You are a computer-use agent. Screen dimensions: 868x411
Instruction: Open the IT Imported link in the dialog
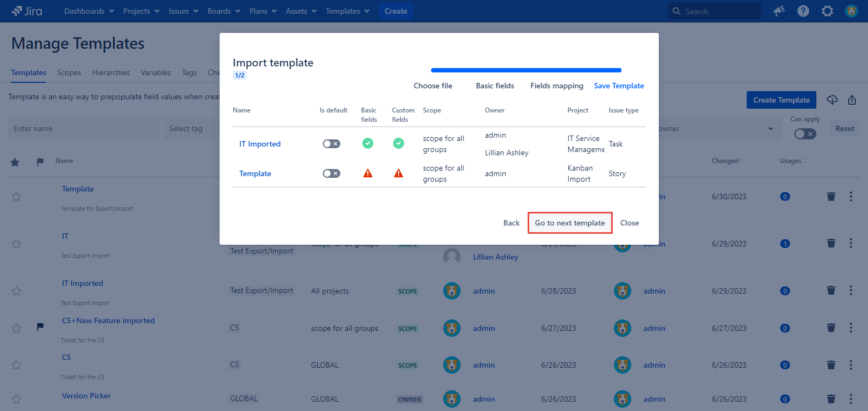[260, 144]
